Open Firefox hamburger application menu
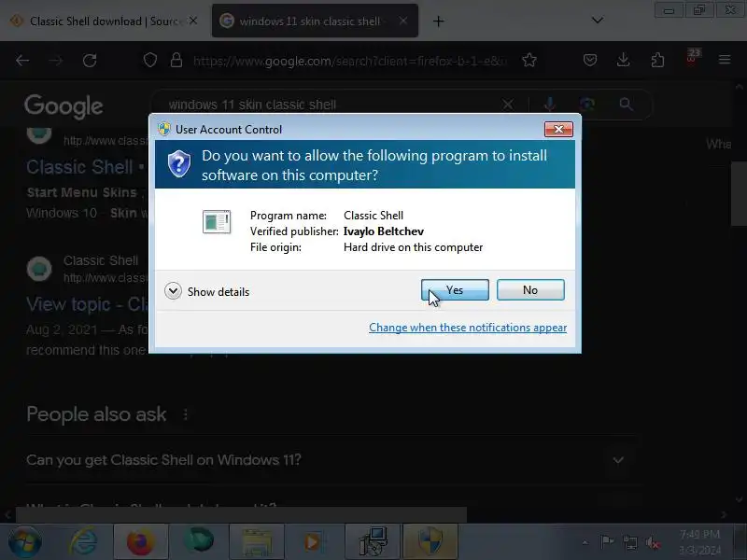747x560 pixels. click(725, 60)
